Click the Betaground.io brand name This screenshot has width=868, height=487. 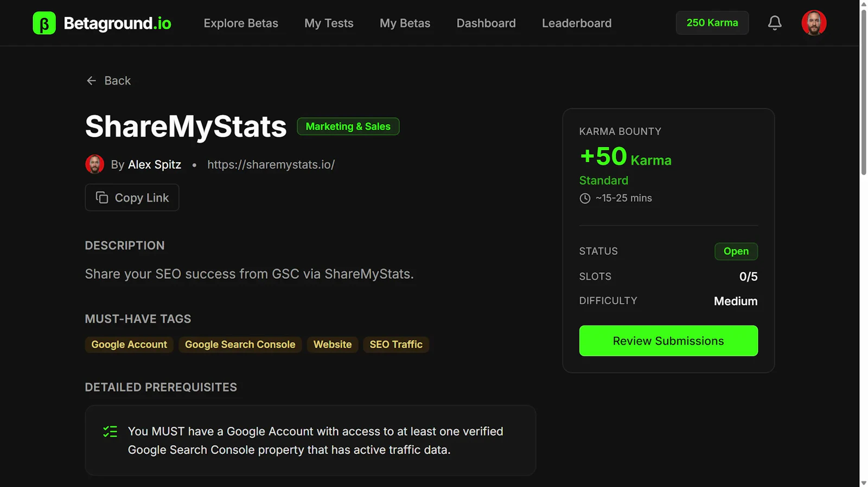[x=117, y=23]
